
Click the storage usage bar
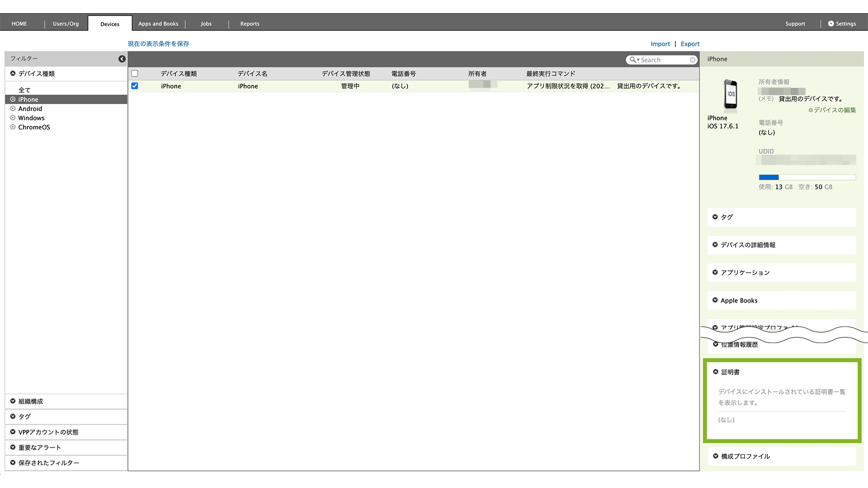click(x=807, y=178)
